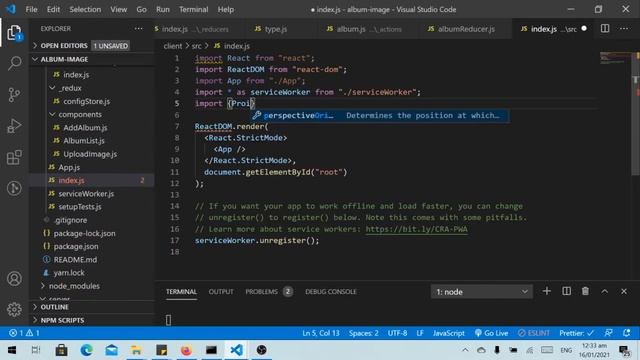The height and width of the screenshot is (360, 640).
Task: Open the bit.ly/CRA-PWA link in code
Action: pyautogui.click(x=416, y=229)
